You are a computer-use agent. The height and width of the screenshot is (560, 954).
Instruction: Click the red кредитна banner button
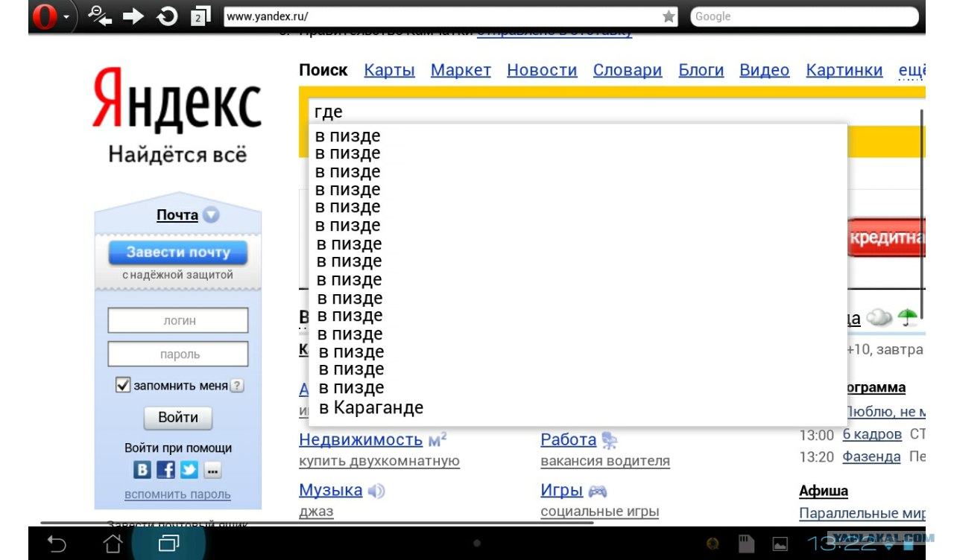click(887, 238)
